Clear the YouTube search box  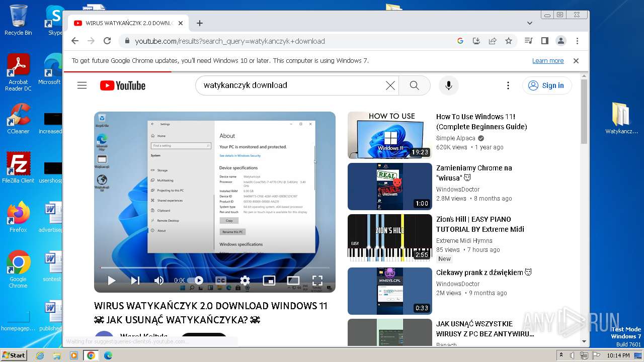[x=390, y=85]
